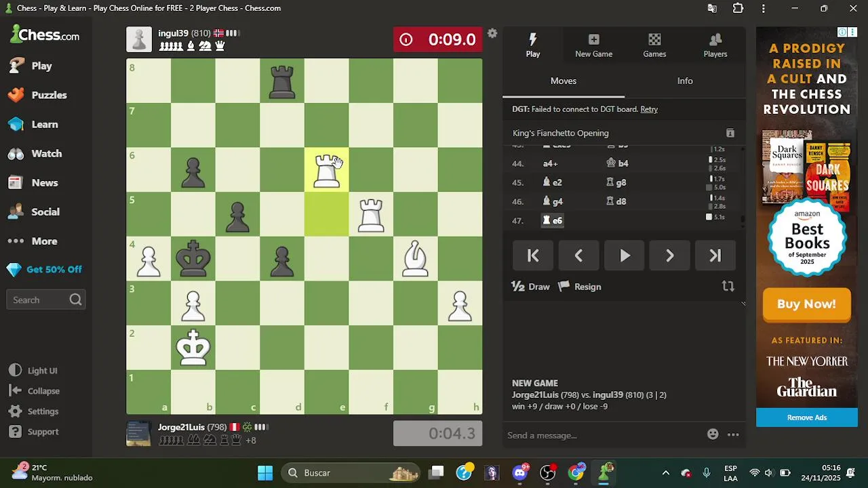Image resolution: width=868 pixels, height=488 pixels.
Task: Select move 44 a4+ in the list
Action: 551,163
